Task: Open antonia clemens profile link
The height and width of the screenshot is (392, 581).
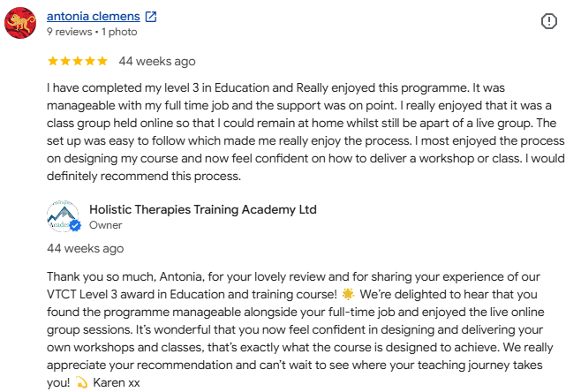Action: [94, 16]
